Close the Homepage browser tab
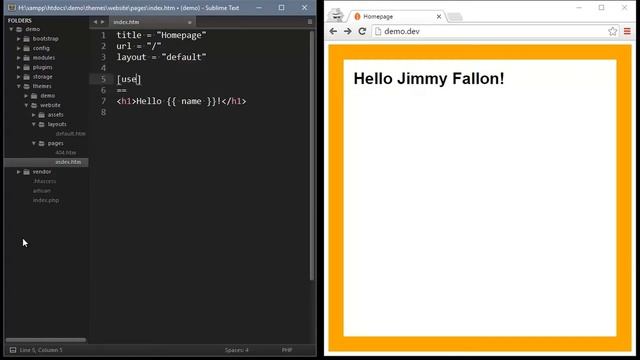This screenshot has height=360, width=640. click(x=439, y=17)
